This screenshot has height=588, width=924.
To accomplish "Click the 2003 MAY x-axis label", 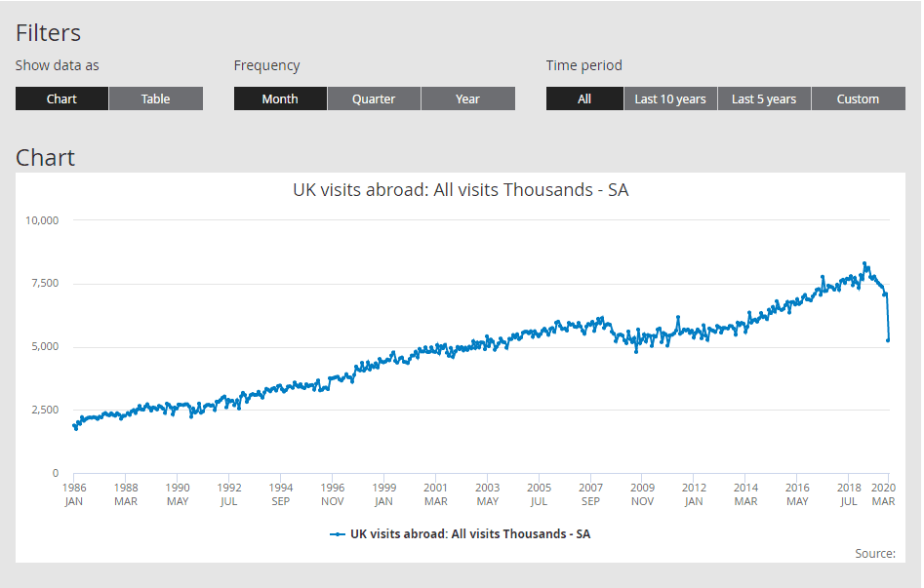I will click(x=487, y=494).
